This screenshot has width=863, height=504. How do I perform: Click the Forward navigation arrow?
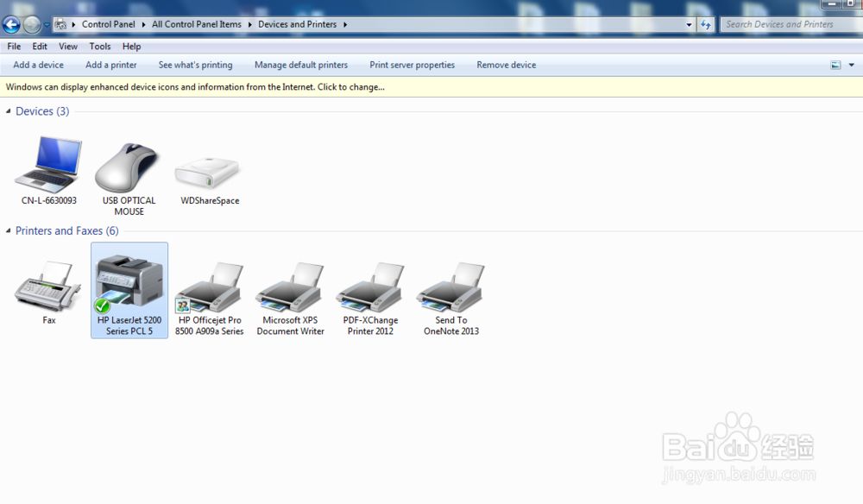pos(32,24)
